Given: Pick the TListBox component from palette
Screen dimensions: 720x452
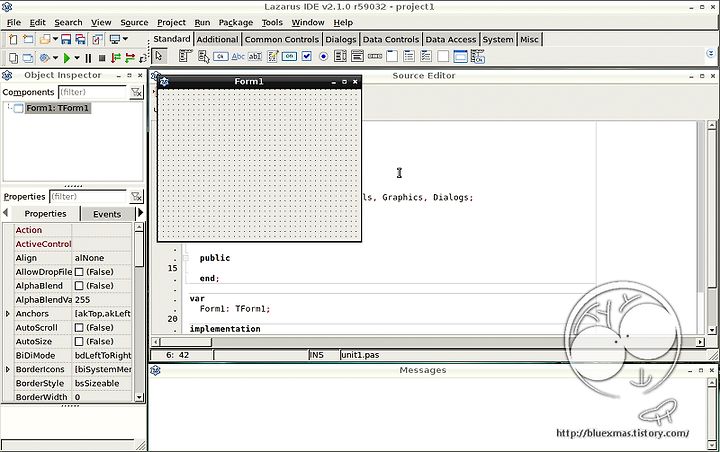Looking at the screenshot, I should pos(340,56).
